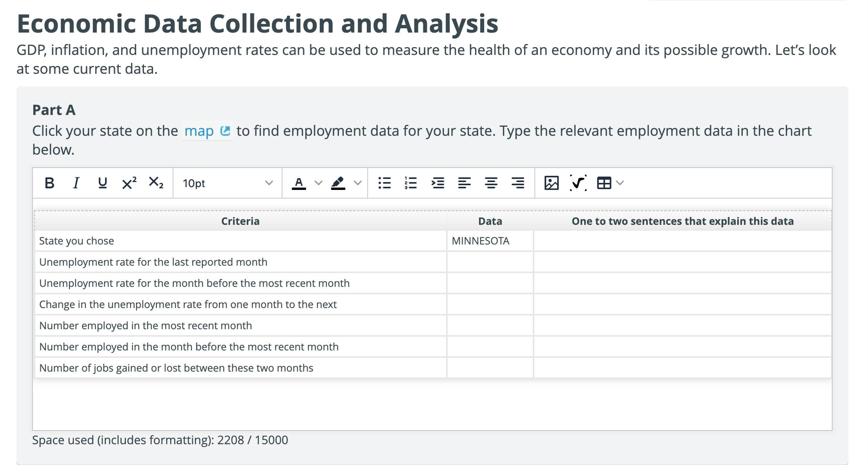Apply subscript formatting

click(x=156, y=183)
